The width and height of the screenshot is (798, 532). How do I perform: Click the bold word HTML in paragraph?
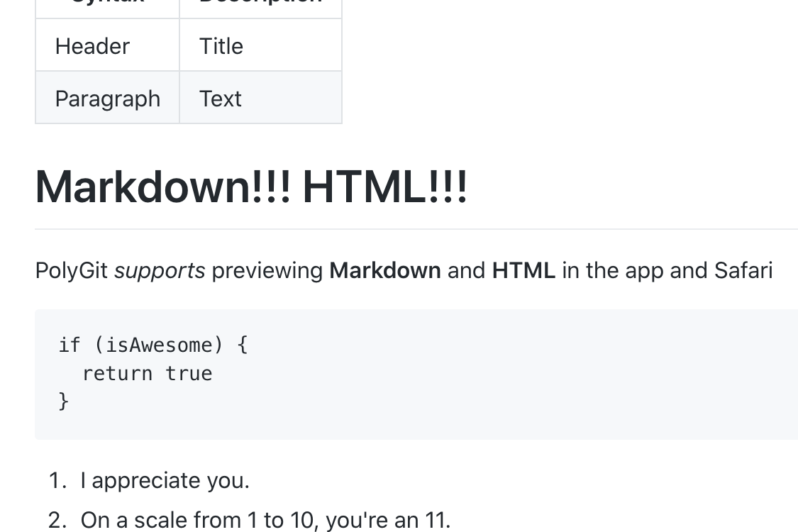(x=523, y=271)
